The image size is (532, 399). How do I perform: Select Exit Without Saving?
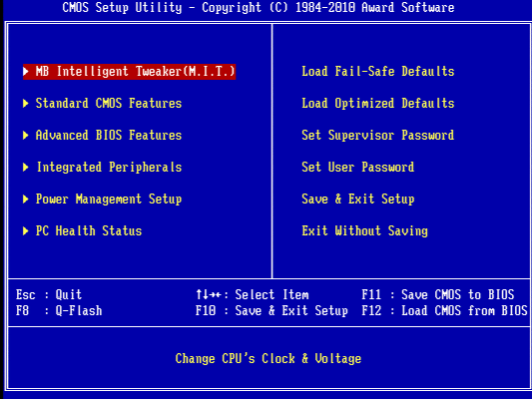(x=364, y=230)
